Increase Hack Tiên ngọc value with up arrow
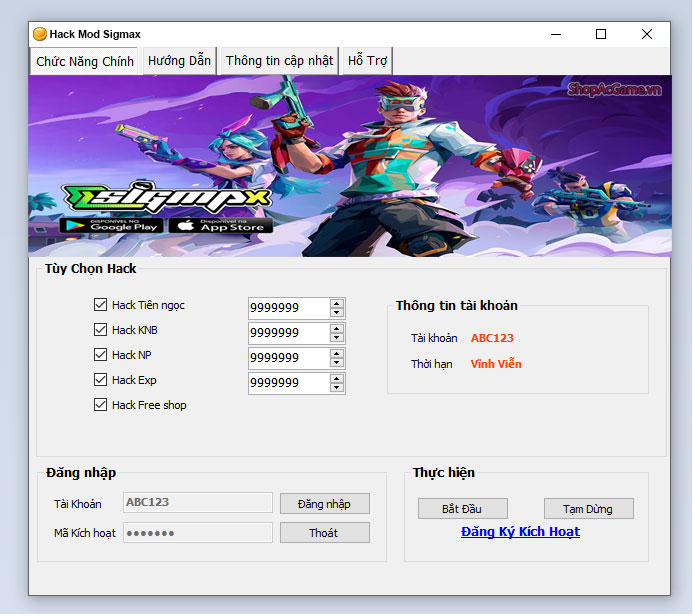 tap(337, 304)
